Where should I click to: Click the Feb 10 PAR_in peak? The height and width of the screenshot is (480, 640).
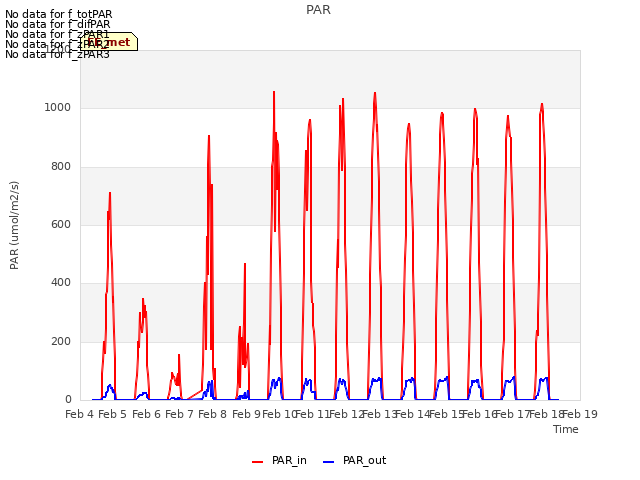(274, 92)
